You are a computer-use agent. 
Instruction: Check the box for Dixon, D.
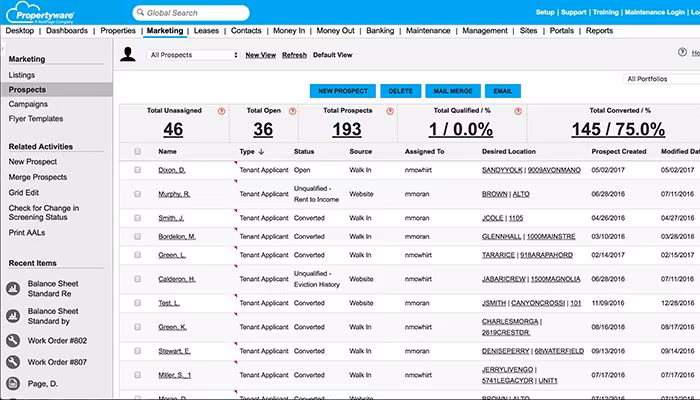(138, 170)
